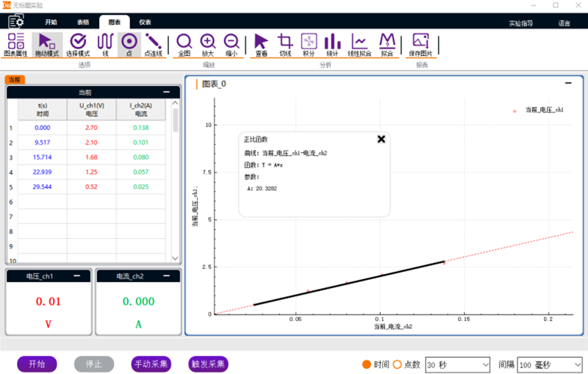Click the table scrollbar up arrow
Viewport: 588px width, 374px height.
pos(175,103)
